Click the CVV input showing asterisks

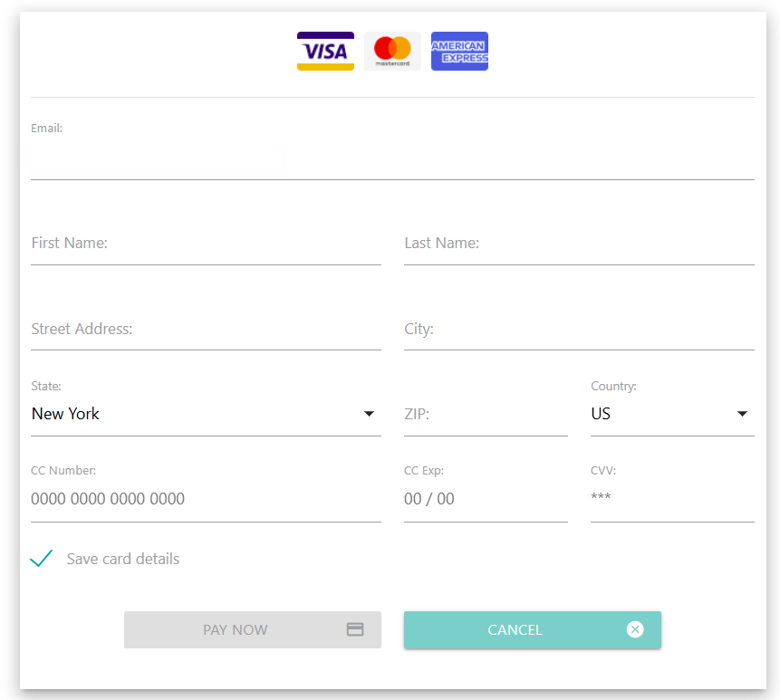pos(672,498)
